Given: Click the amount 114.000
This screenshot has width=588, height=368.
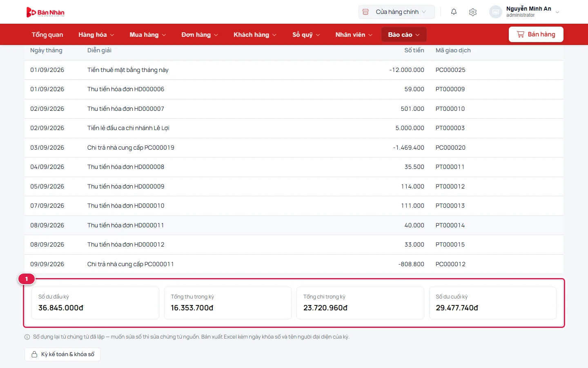Looking at the screenshot, I should tap(412, 186).
